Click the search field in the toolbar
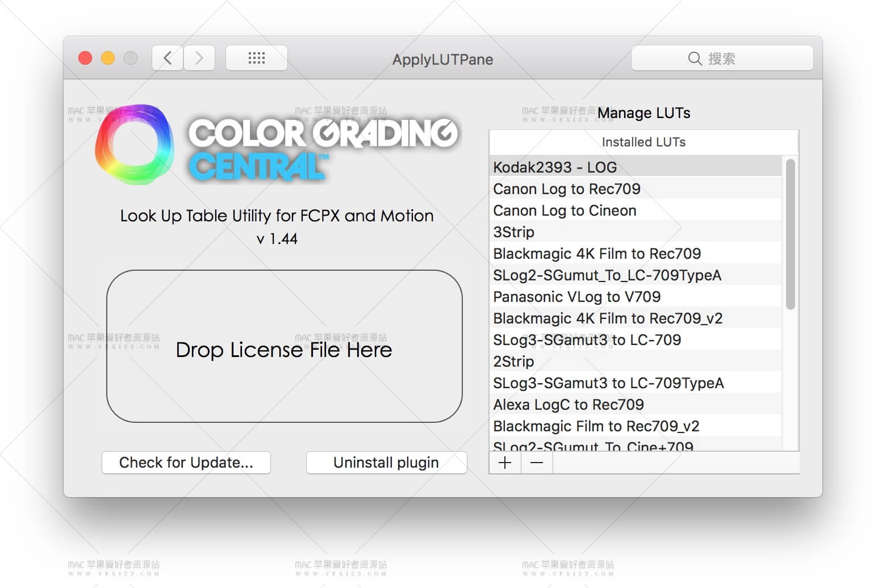The height and width of the screenshot is (588, 886). click(x=722, y=58)
